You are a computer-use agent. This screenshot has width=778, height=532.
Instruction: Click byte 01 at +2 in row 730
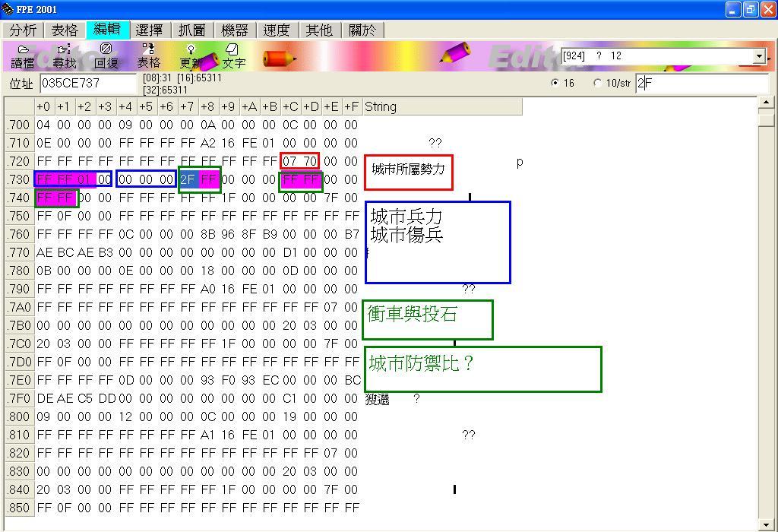pos(84,179)
